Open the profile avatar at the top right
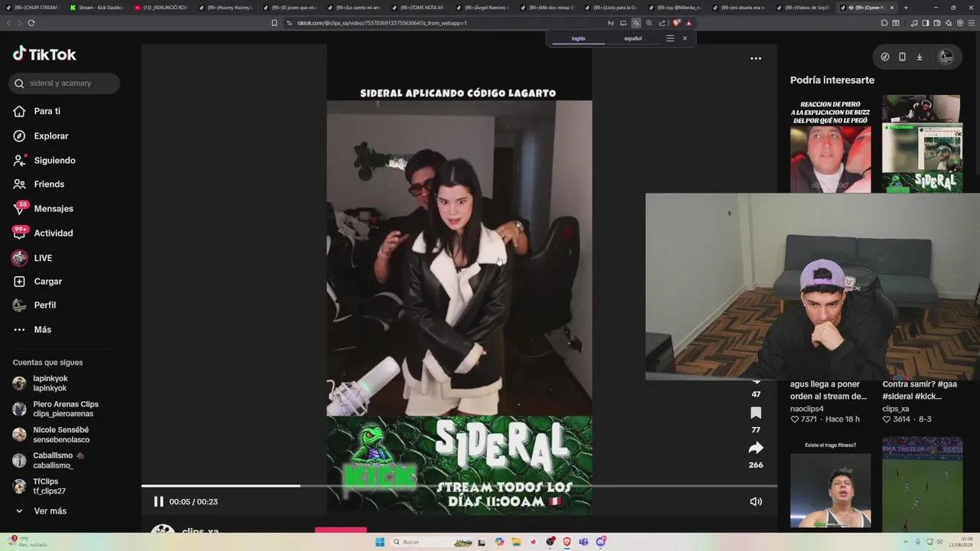Viewport: 980px width, 551px height. click(x=946, y=57)
